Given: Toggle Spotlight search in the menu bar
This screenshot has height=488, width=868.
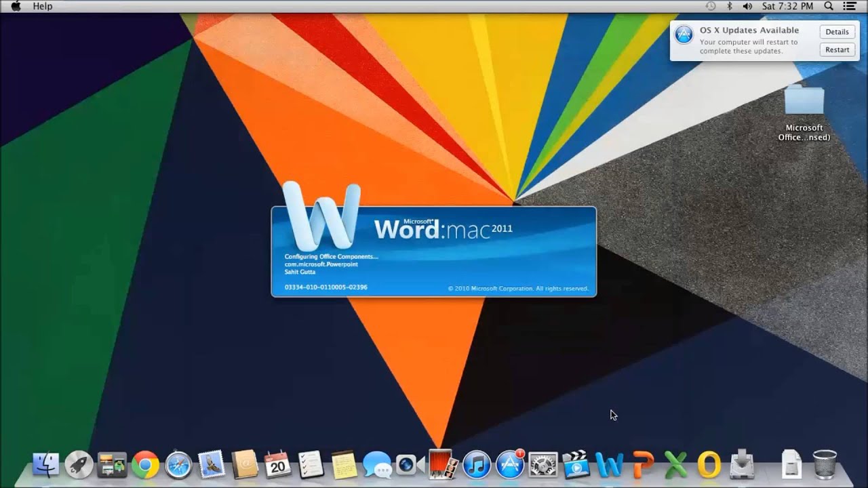Looking at the screenshot, I should coord(828,5).
